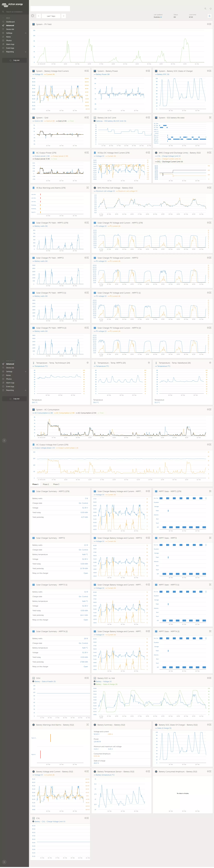Screen dimensions: 214x868
Task: Click the Search an installation field
Action: (14, 12)
